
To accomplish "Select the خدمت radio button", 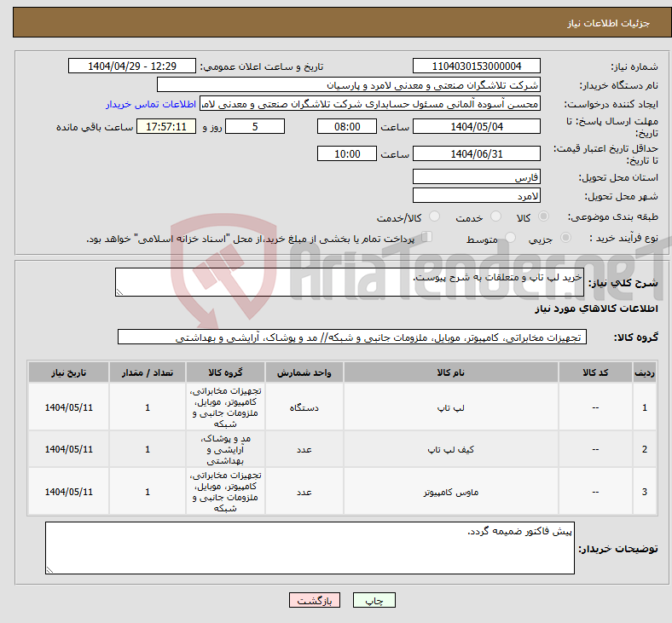I will point(495,216).
